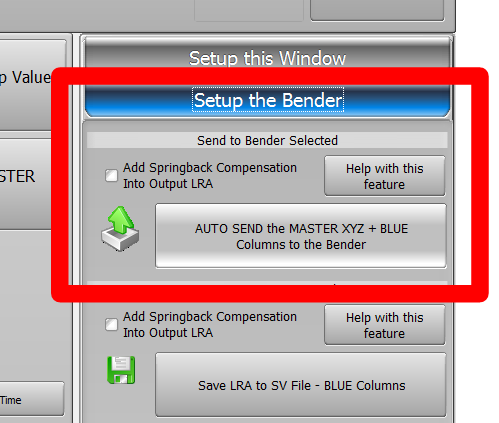
Task: Click the empty gray field at top center
Action: tap(249, 10)
